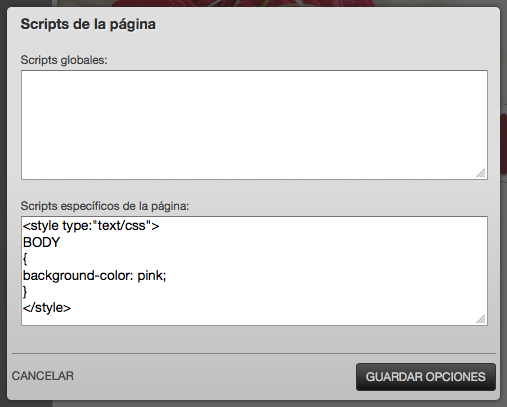Image resolution: width=507 pixels, height=407 pixels.
Task: Click the resize grip of page-specific scripts box
Action: pyautogui.click(x=481, y=319)
